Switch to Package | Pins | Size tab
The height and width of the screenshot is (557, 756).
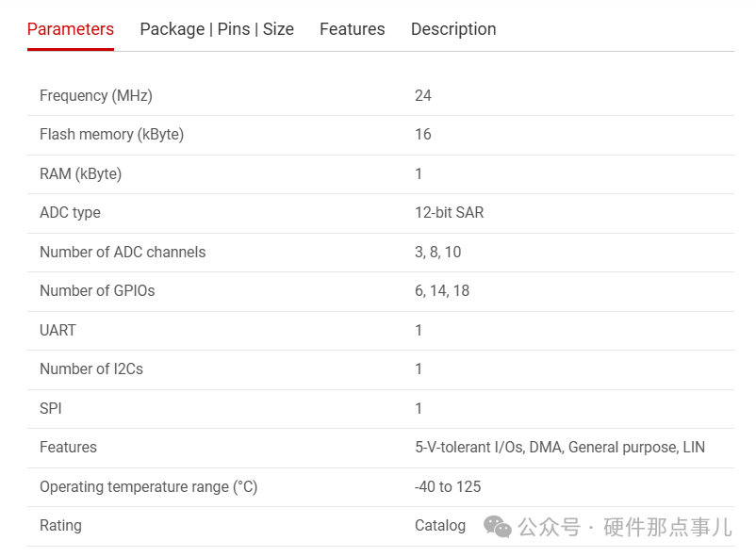[x=217, y=29]
